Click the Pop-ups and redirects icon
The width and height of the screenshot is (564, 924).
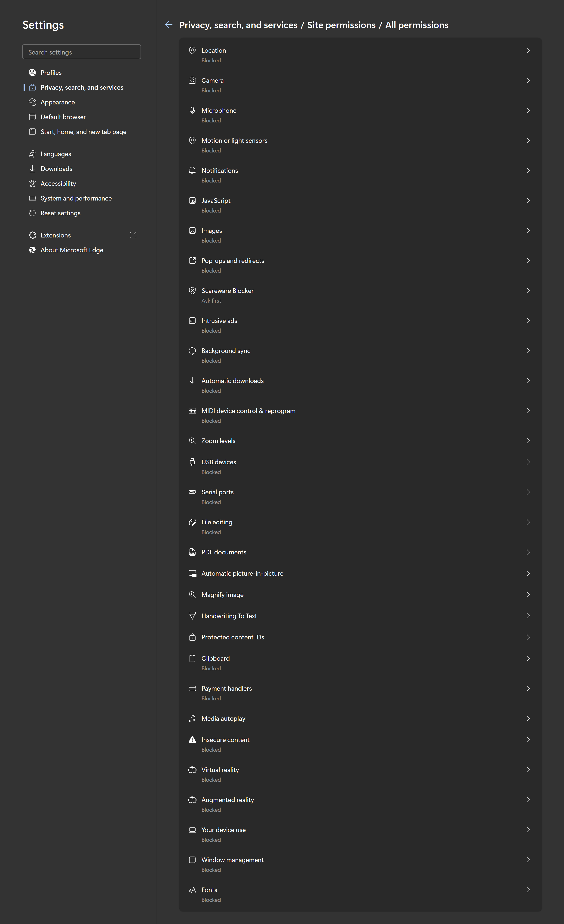tap(192, 260)
